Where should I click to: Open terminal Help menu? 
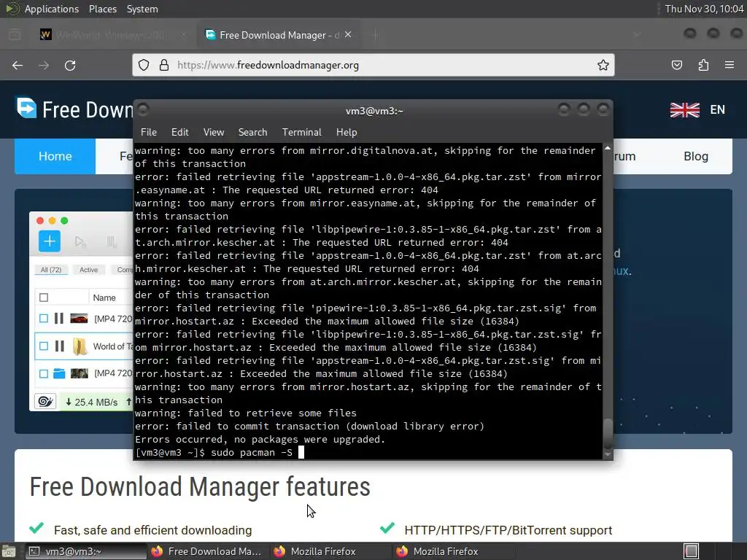(347, 133)
